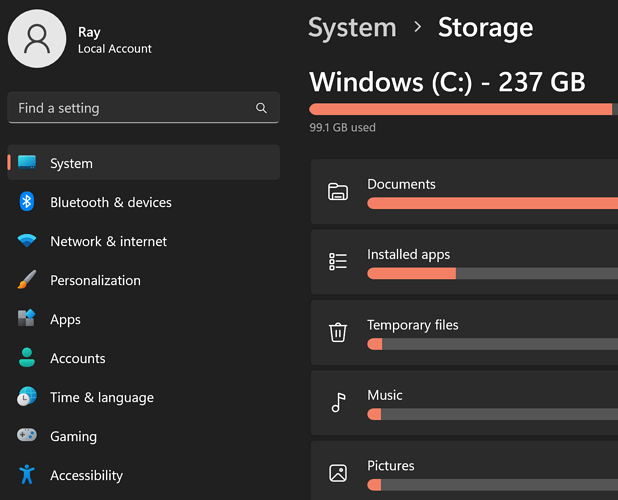Click the Temporary files trash icon

(x=338, y=332)
